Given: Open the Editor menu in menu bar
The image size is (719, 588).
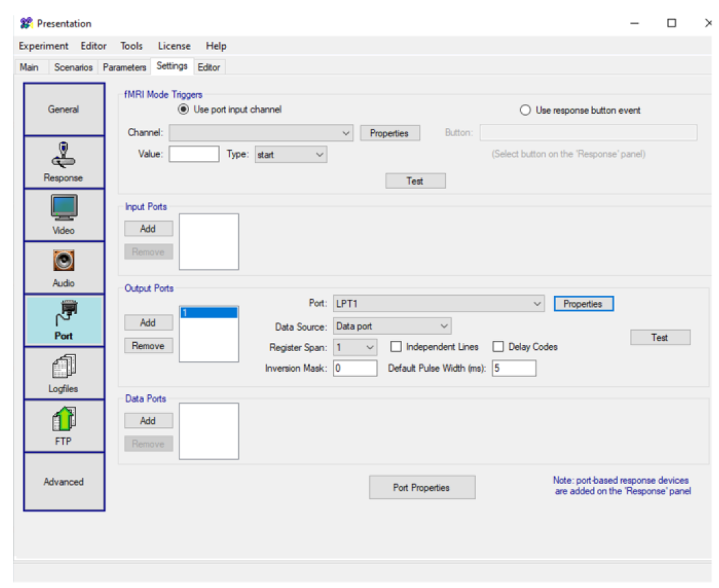Looking at the screenshot, I should pyautogui.click(x=94, y=46).
